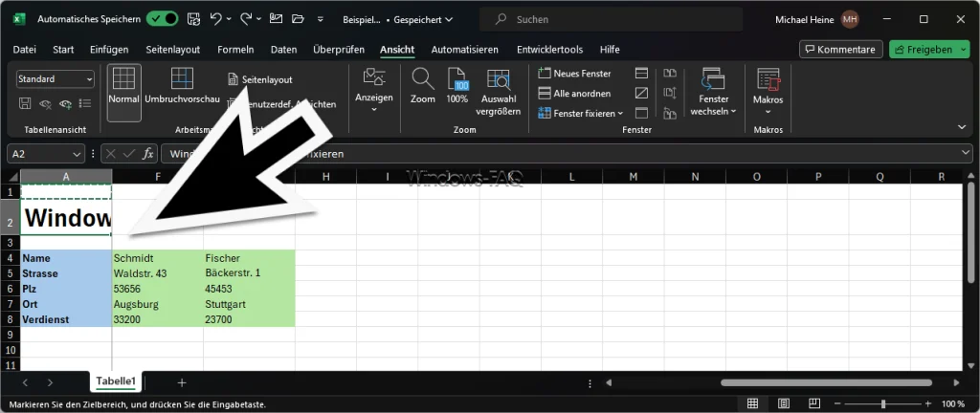The image size is (980, 413).
Task: Switch to the Start tab
Action: tap(63, 50)
